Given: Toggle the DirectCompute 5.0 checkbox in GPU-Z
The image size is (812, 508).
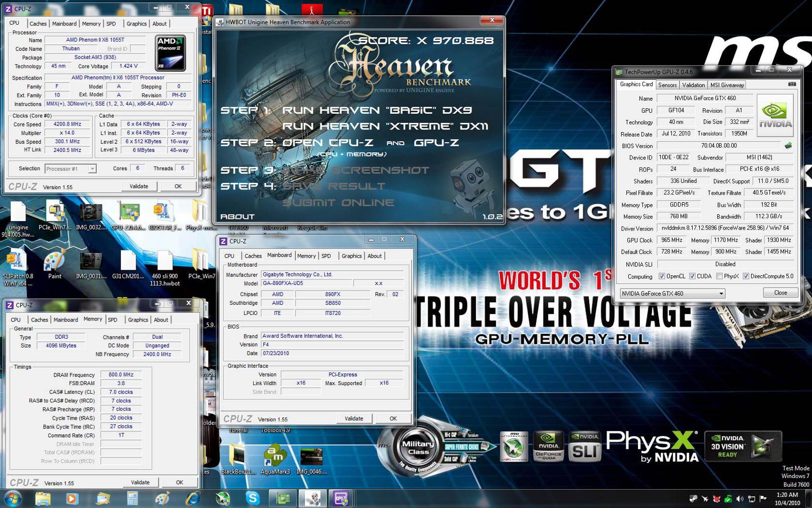Looking at the screenshot, I should (x=746, y=276).
